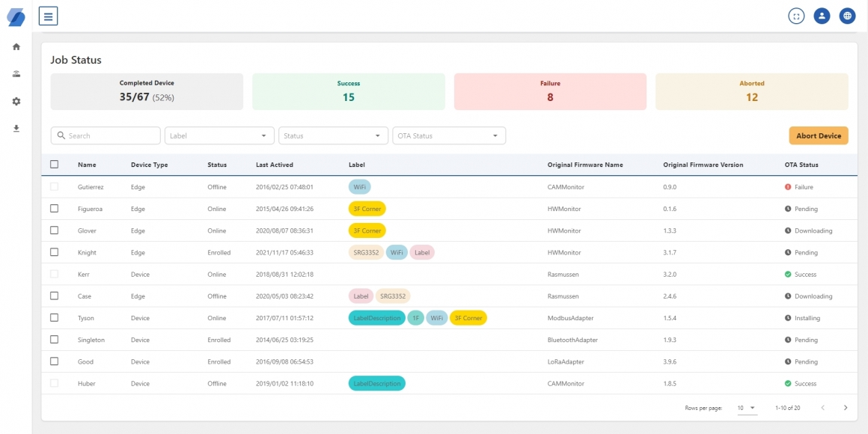Click the Success check icon for Huber

[788, 384]
